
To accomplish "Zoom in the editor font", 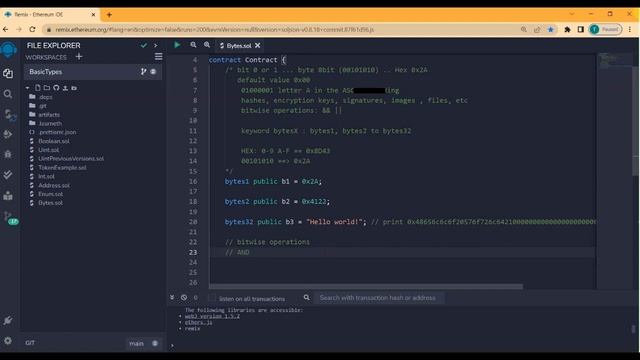I will [207, 45].
